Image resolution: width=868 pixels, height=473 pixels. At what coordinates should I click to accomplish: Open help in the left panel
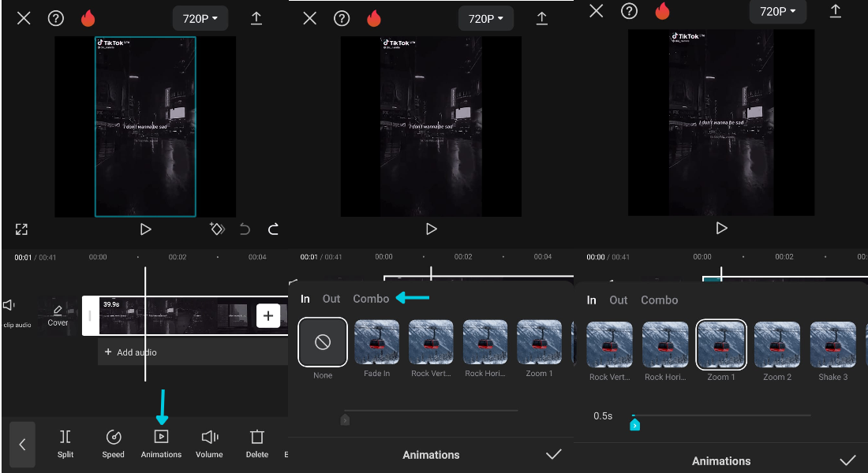(56, 18)
